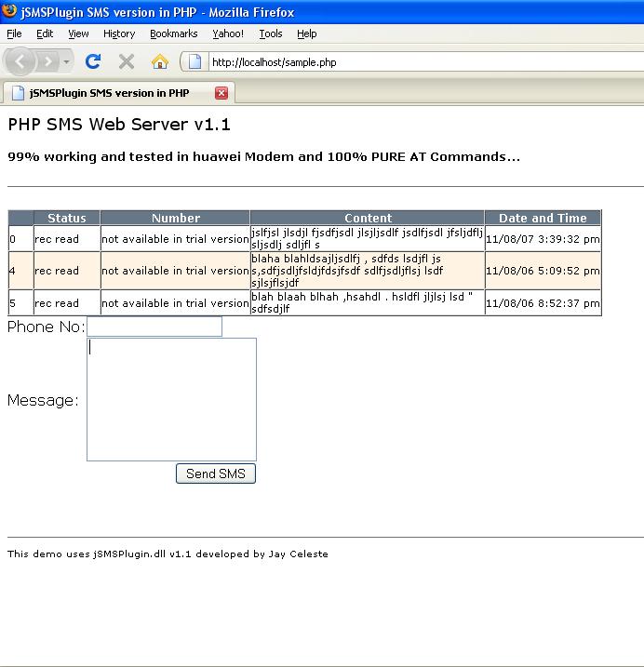
Task: Click the page icon on the jSMSPlugin tab
Action: tap(18, 93)
